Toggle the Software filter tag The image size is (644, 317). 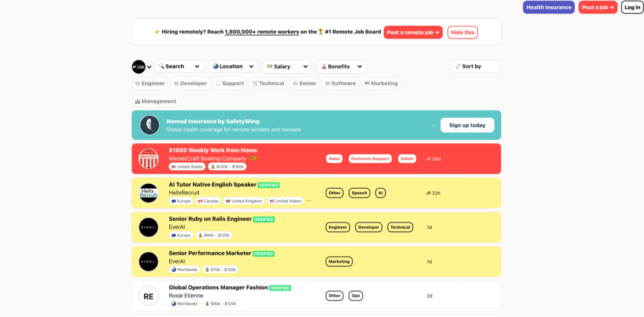click(x=340, y=84)
